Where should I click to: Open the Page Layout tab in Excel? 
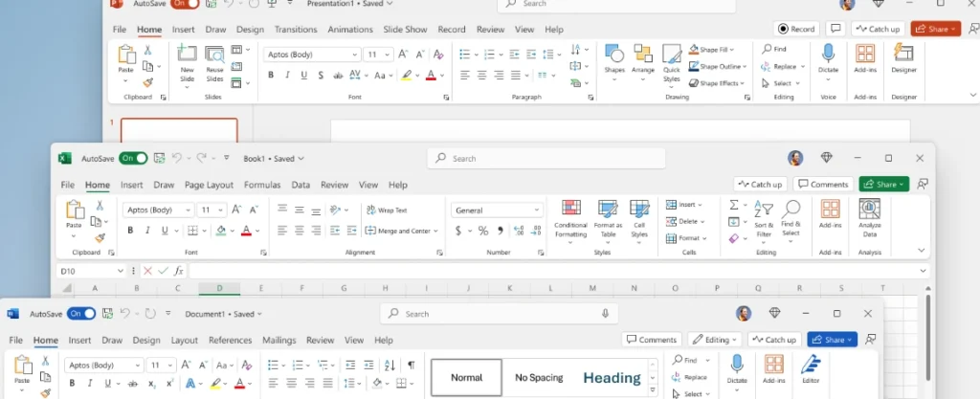(209, 185)
